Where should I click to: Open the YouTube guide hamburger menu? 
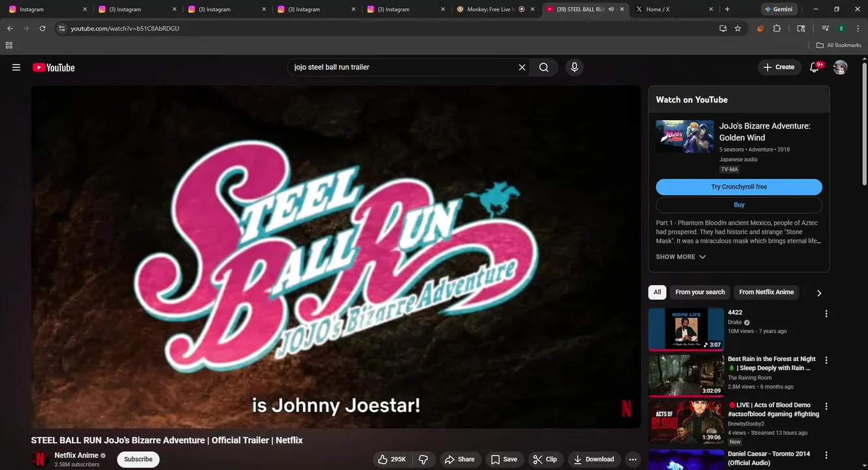point(16,67)
